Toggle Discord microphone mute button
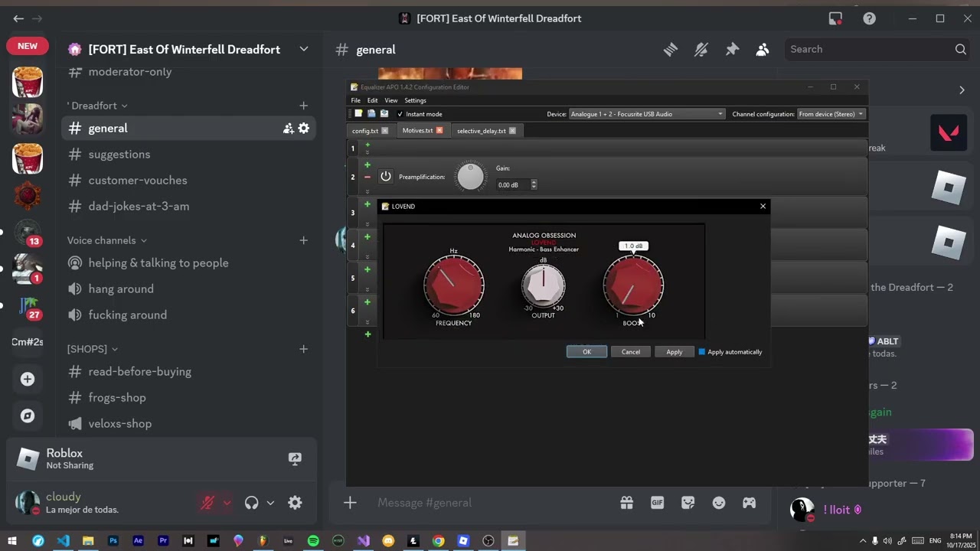980x551 pixels. pos(207,503)
